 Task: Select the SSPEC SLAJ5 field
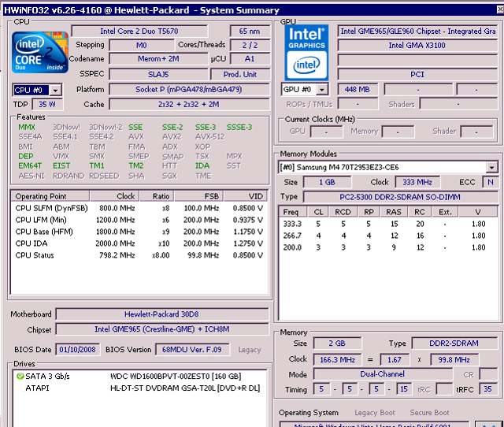tap(158, 75)
